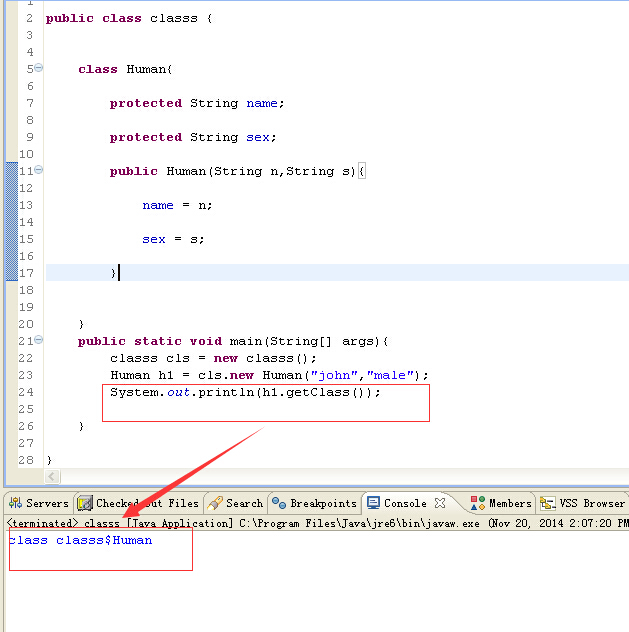Open the Breakpoints tab
Image resolution: width=629 pixels, height=632 pixels.
click(x=314, y=503)
